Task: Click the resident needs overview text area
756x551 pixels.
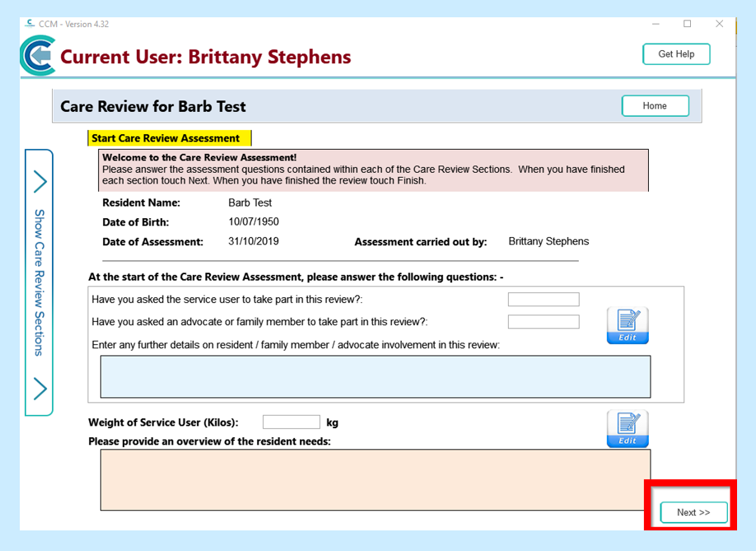Action: point(376,479)
